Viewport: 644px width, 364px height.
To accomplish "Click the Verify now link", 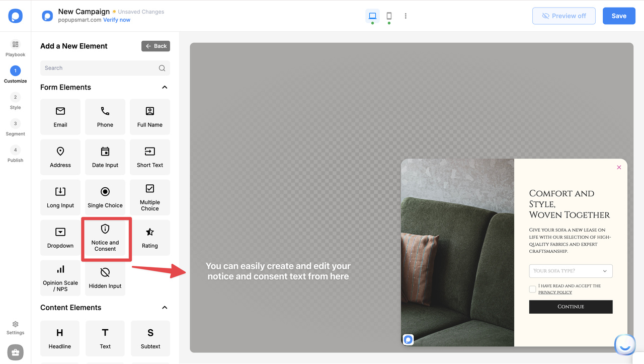I will [x=117, y=20].
